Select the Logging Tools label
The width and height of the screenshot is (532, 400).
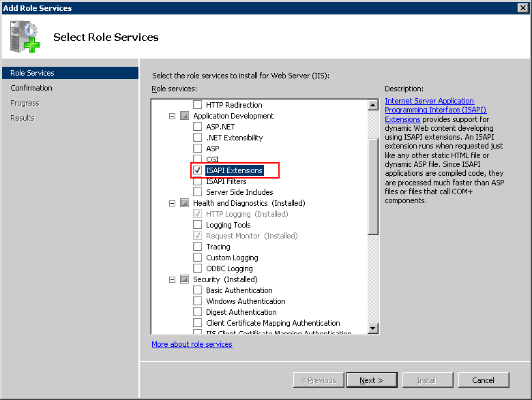point(228,225)
